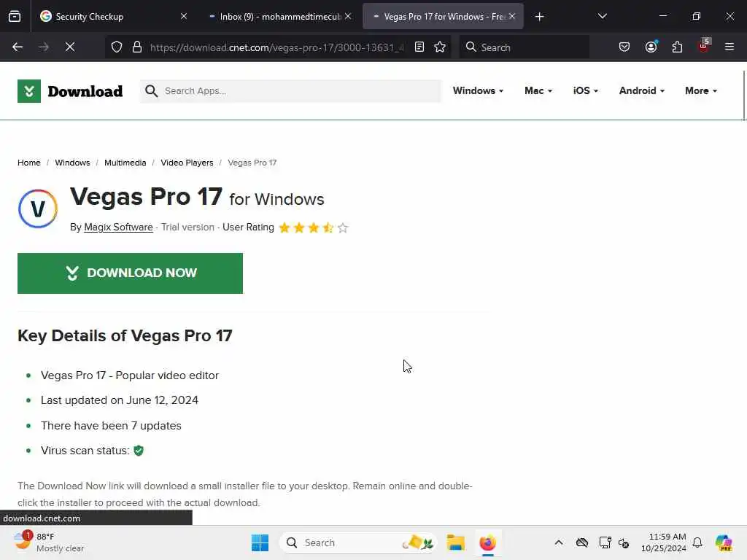Bookmark this page with the star icon
Image resolution: width=747 pixels, height=560 pixels.
[440, 47]
